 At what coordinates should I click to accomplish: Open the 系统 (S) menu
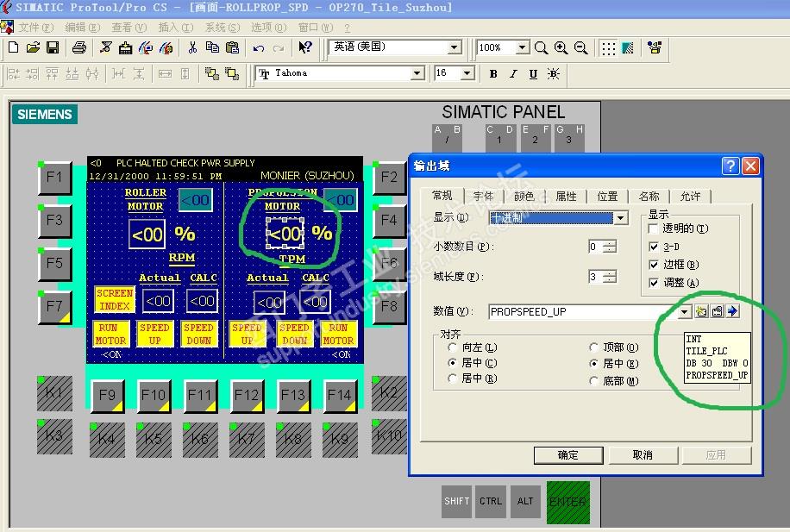tap(223, 28)
